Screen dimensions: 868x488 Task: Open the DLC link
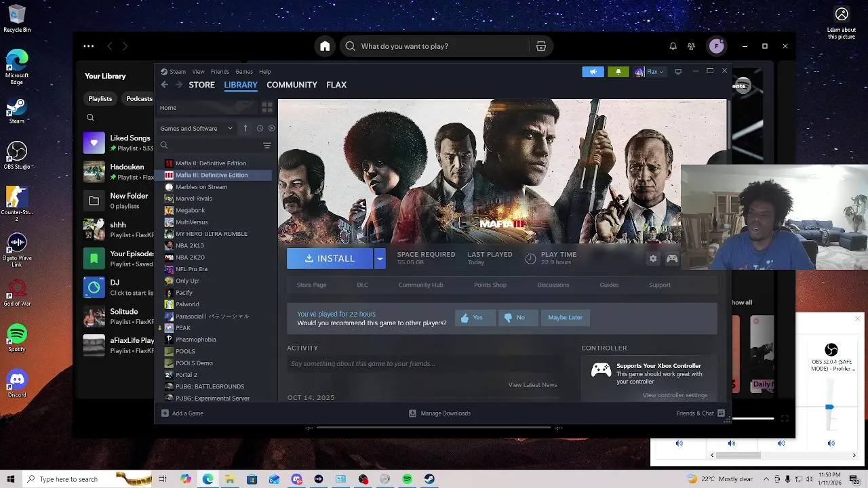(x=362, y=285)
